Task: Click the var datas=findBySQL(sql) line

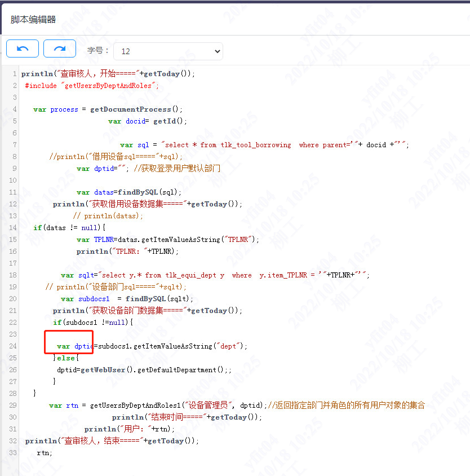Action: 129,192
